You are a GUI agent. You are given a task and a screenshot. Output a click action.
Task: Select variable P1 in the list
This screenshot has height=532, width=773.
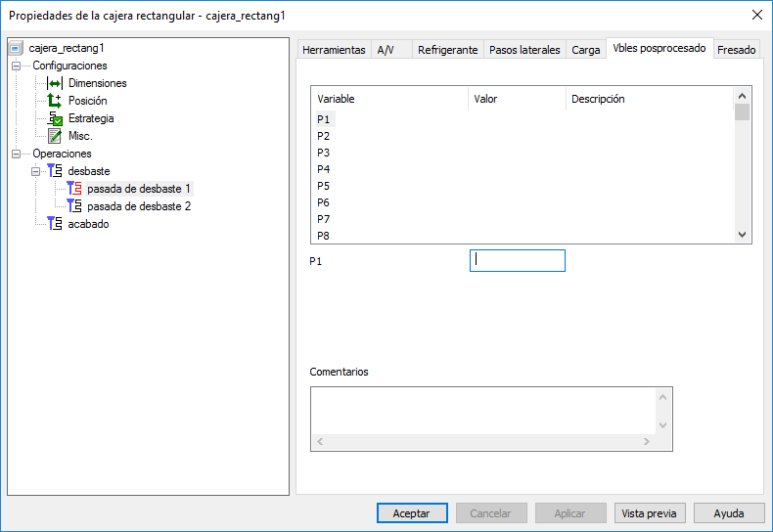324,119
